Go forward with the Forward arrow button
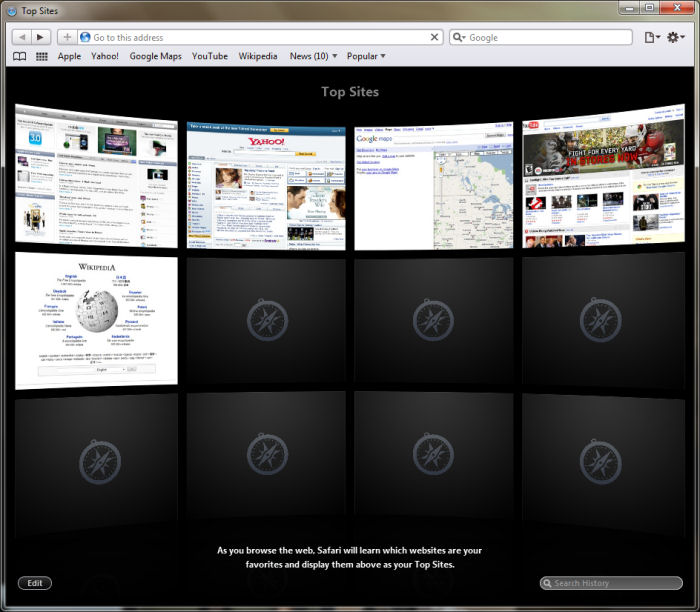700x612 pixels. click(40, 37)
